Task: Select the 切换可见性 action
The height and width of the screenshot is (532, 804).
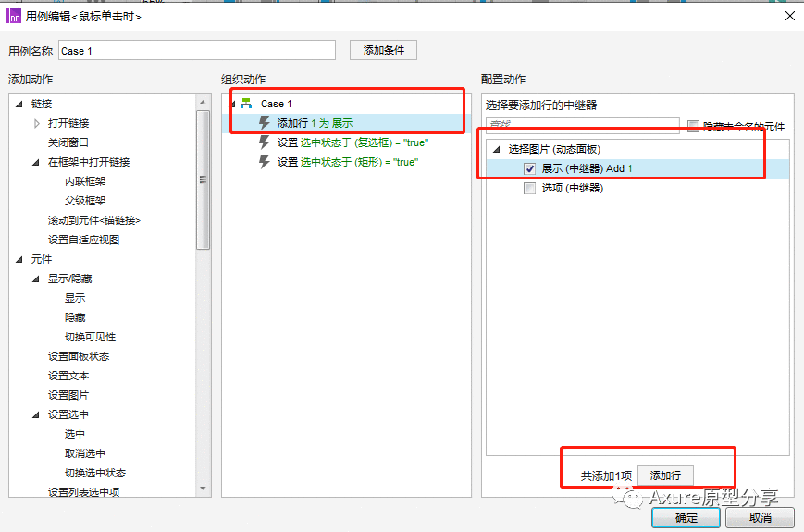Action: [x=91, y=337]
